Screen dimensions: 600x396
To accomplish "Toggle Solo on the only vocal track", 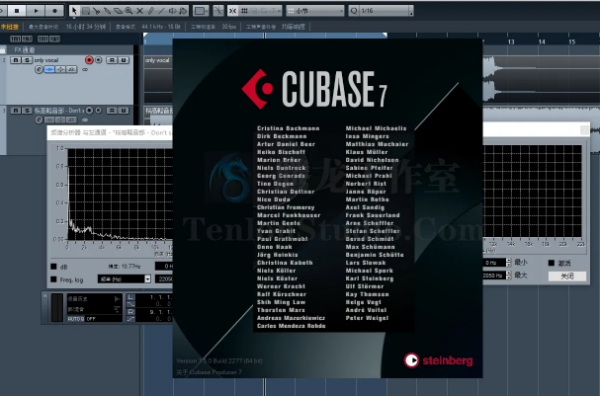I will (x=27, y=60).
